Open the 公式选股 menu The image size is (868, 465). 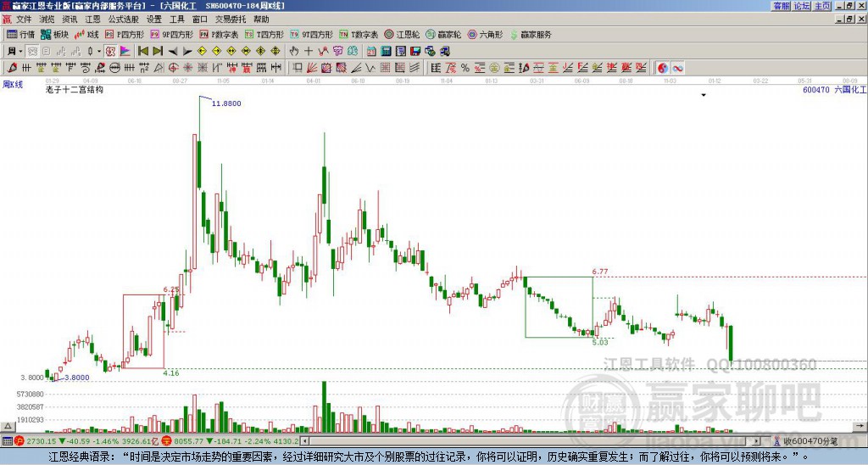[x=124, y=20]
